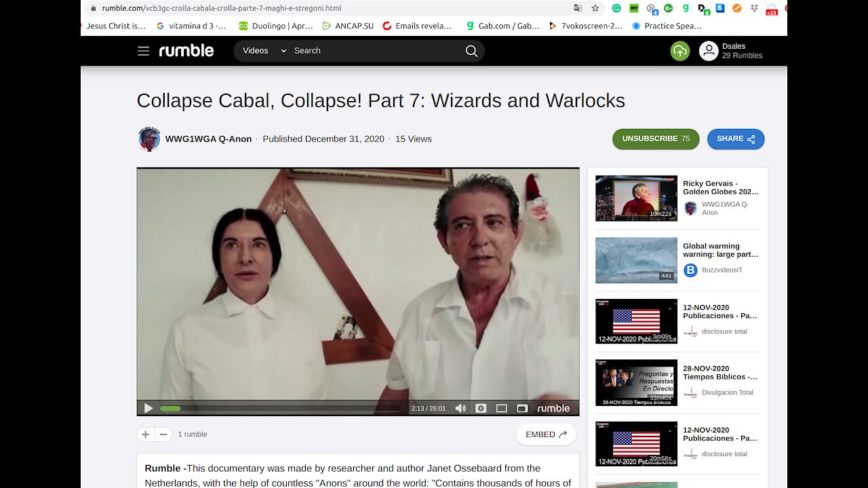This screenshot has height=488, width=868.
Task: Bookmark this page with the star icon
Action: [x=595, y=8]
